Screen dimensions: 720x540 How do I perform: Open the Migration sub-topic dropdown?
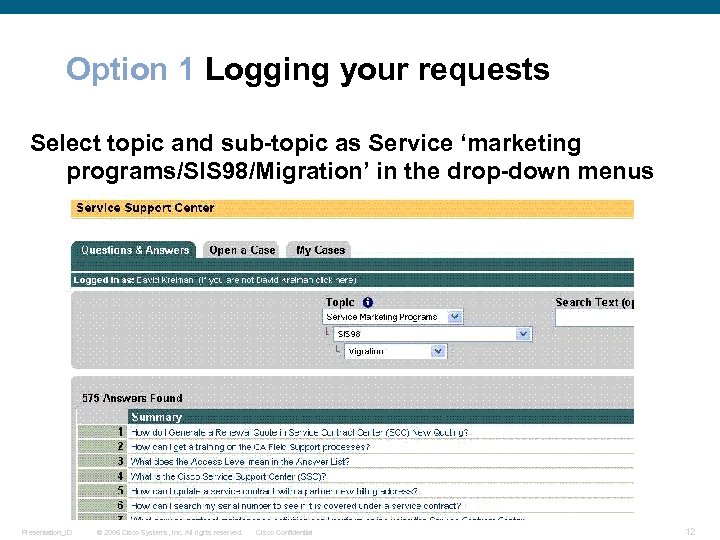pos(395,351)
